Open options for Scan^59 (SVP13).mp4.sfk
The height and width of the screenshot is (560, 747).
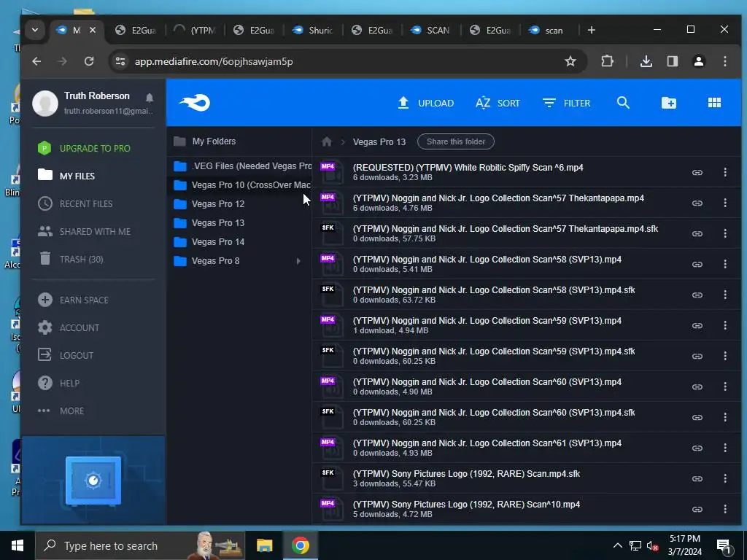(725, 356)
